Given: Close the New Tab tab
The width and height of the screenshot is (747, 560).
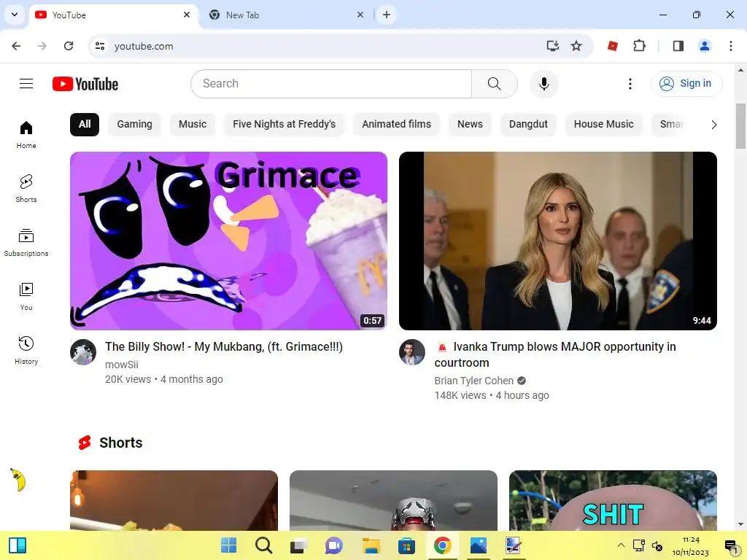Looking at the screenshot, I should pos(360,15).
